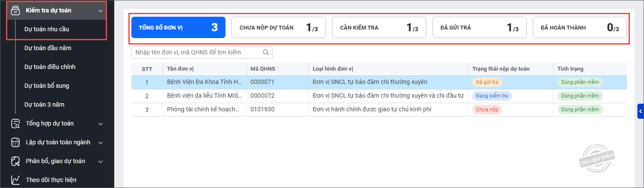This screenshot has width=644, height=188.
Task: Click the Tổng hợp dự toán icon
Action: [x=15, y=123]
